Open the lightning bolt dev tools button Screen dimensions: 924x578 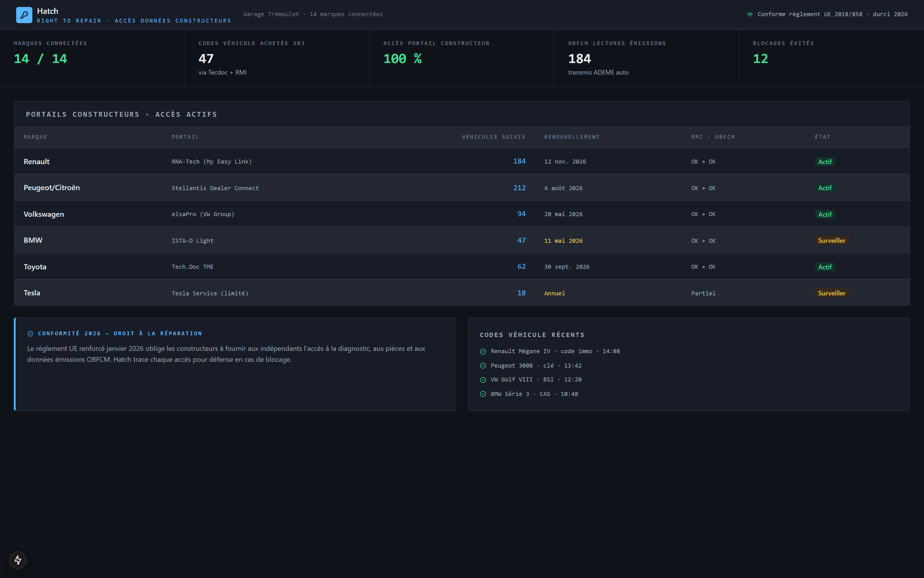coord(18,560)
